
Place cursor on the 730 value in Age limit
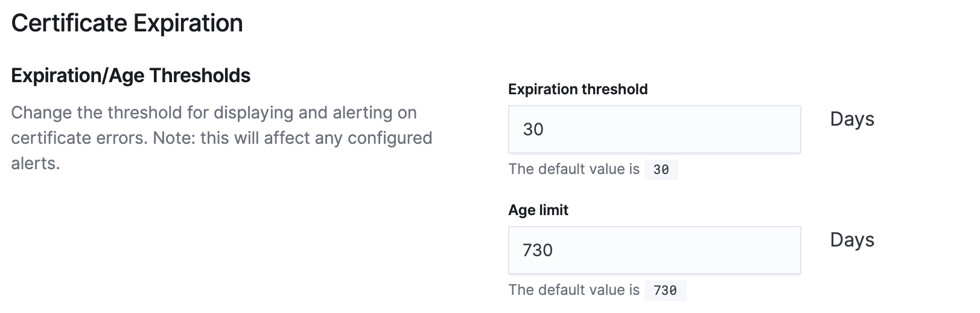538,250
